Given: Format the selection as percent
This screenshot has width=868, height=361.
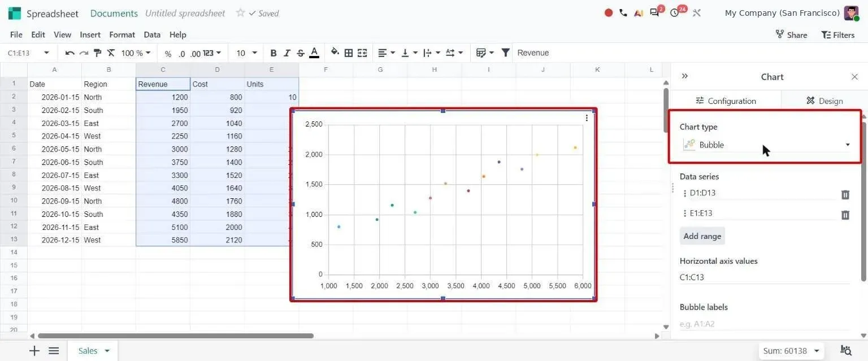Looking at the screenshot, I should [168, 54].
